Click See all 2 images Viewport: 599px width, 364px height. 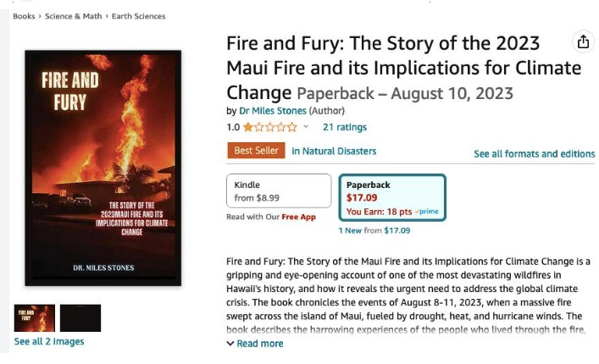point(49,342)
